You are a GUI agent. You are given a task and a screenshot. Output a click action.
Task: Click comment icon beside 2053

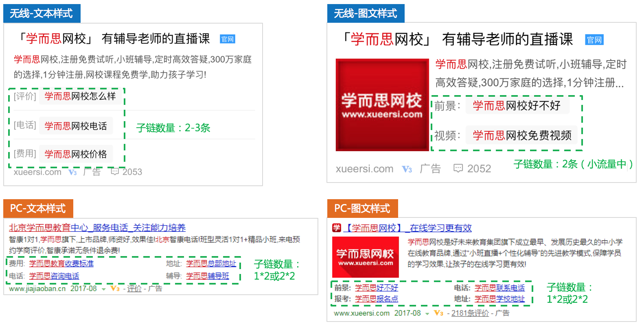(115, 172)
